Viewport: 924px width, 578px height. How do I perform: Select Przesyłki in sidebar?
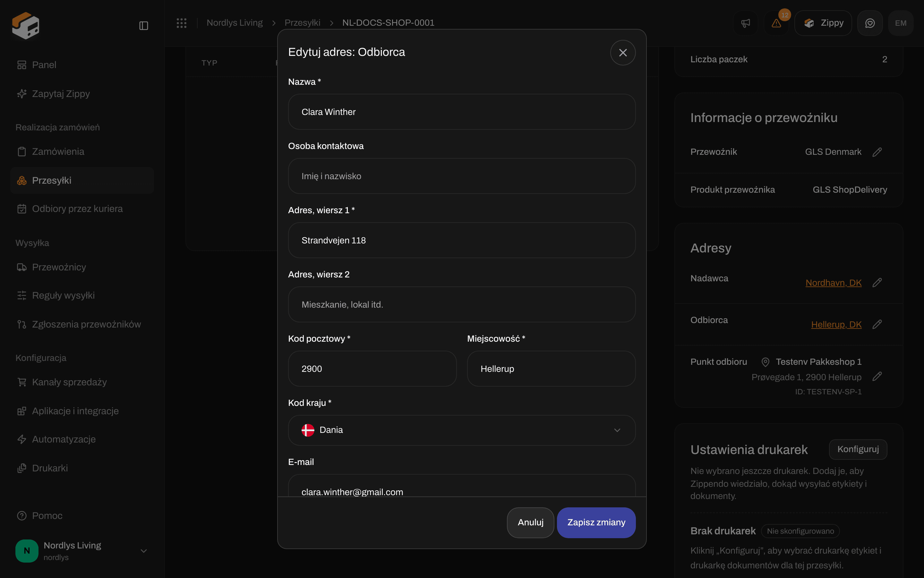click(x=82, y=180)
